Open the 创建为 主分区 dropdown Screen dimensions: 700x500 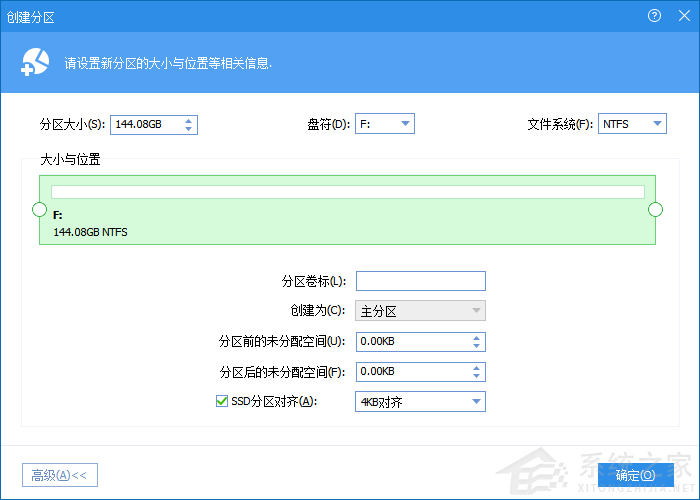(420, 310)
